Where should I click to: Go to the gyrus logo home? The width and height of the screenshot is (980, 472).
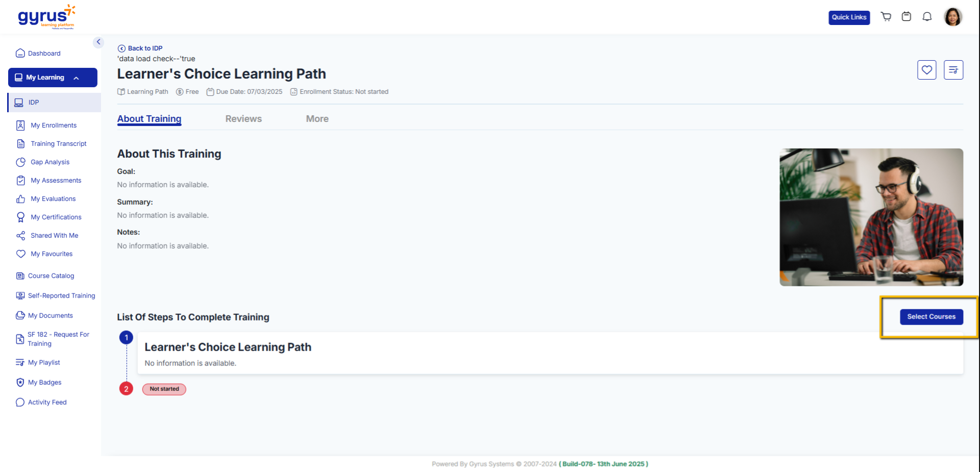coord(46,17)
